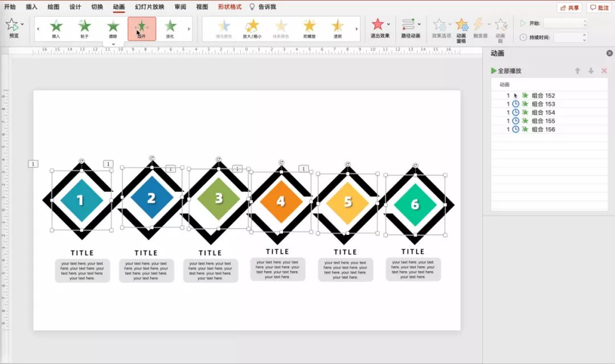The width and height of the screenshot is (615, 364).
Task: Click the 动画刷 animation painter icon
Action: pos(501,24)
